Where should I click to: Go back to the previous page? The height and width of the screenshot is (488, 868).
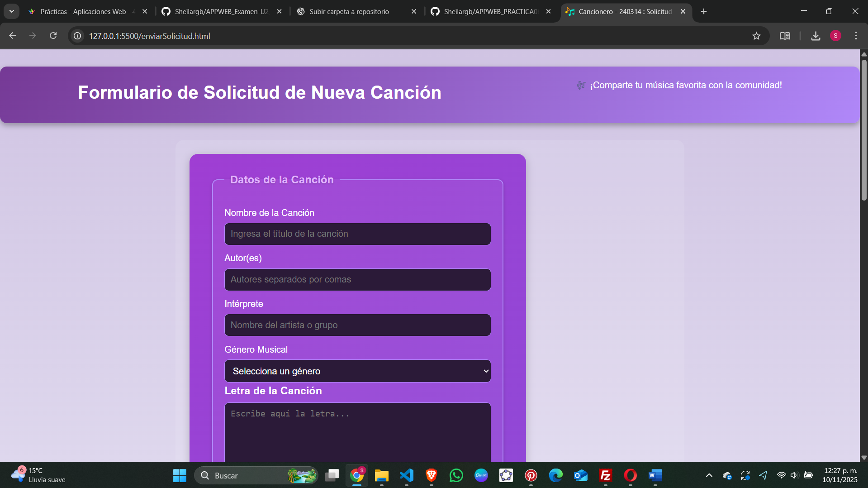(13, 36)
